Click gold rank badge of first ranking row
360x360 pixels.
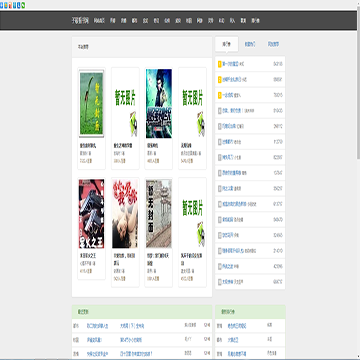(220, 64)
